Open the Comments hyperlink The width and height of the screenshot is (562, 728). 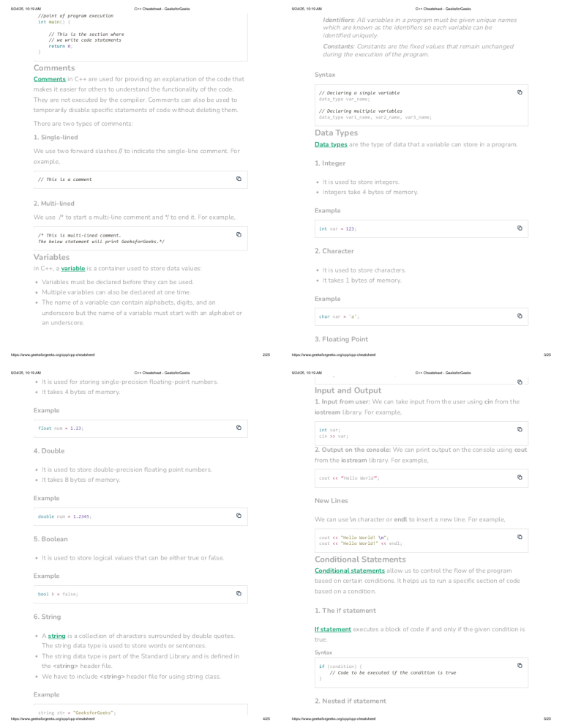coord(49,79)
